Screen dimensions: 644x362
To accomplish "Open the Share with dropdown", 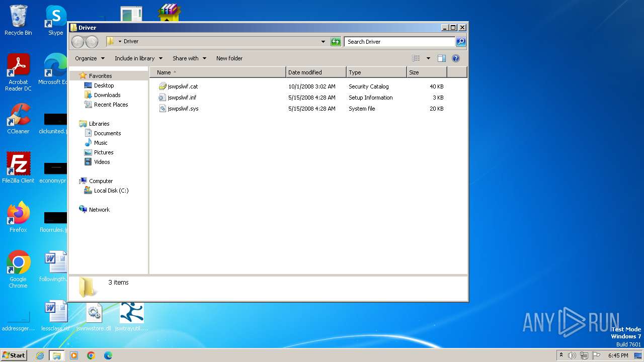I will point(189,58).
